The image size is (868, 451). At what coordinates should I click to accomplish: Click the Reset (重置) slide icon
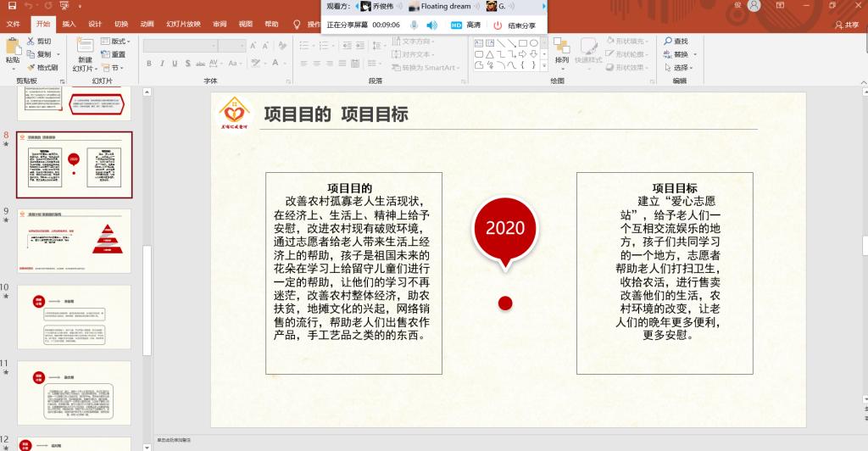coord(105,54)
